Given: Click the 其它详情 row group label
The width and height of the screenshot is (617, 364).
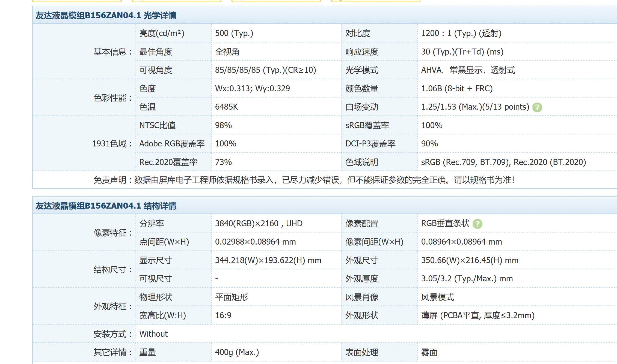Looking at the screenshot, I should 113,352.
